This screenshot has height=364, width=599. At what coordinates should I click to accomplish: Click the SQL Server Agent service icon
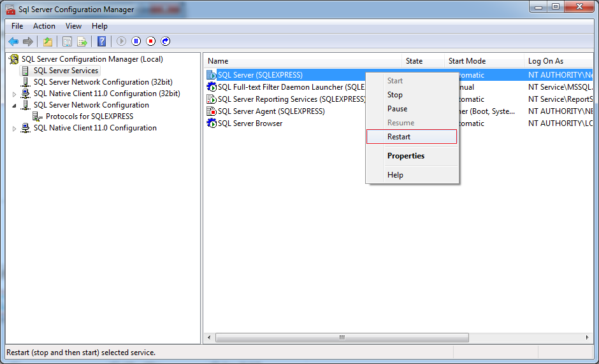tap(212, 111)
